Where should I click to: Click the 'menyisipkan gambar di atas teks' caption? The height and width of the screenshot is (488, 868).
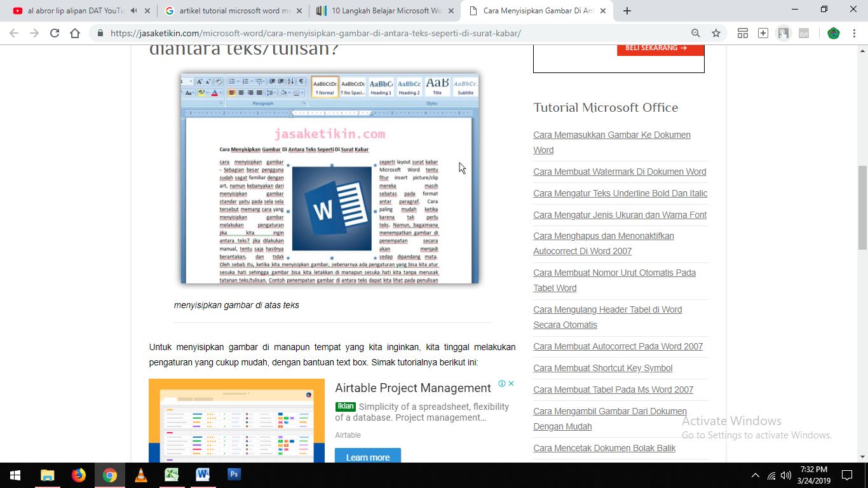(x=236, y=305)
